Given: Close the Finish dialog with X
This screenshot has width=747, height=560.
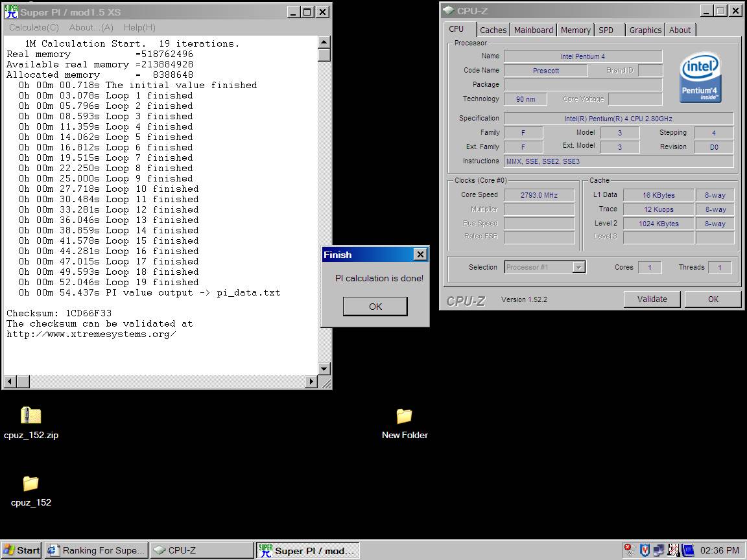Looking at the screenshot, I should (x=420, y=254).
